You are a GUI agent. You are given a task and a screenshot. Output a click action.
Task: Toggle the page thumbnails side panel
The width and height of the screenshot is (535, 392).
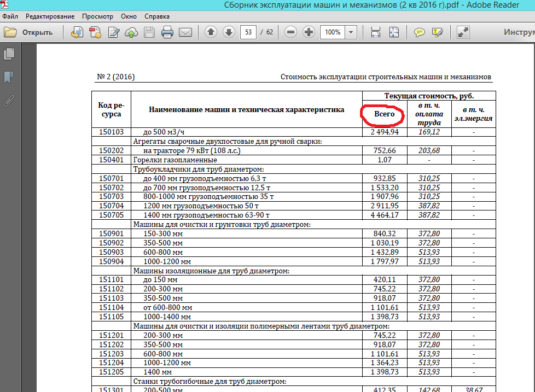point(9,54)
